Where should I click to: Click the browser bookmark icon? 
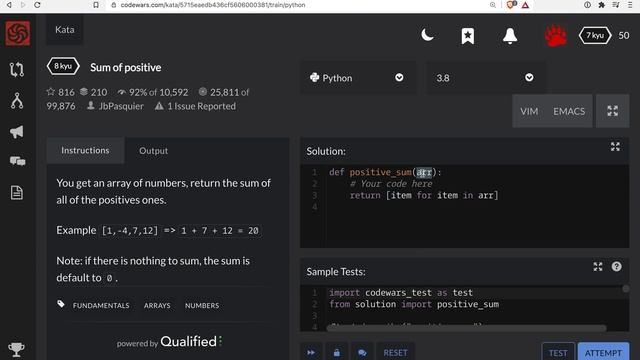[96, 5]
